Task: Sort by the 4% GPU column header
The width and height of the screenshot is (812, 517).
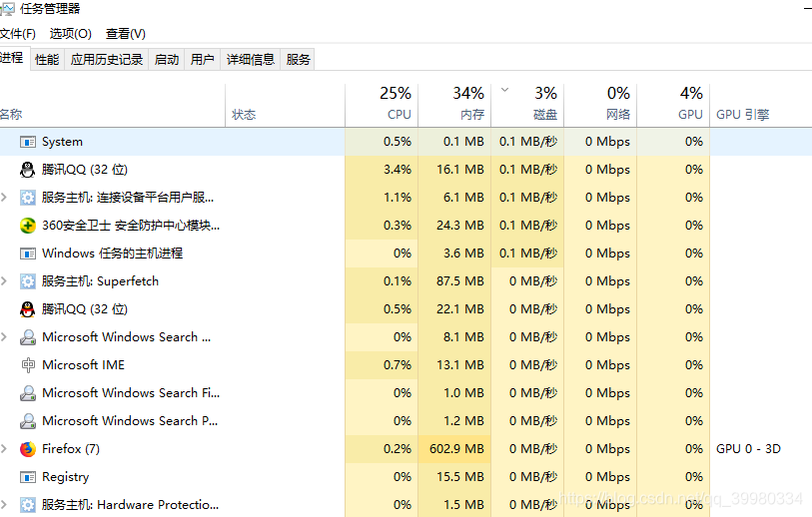Action: (673, 106)
